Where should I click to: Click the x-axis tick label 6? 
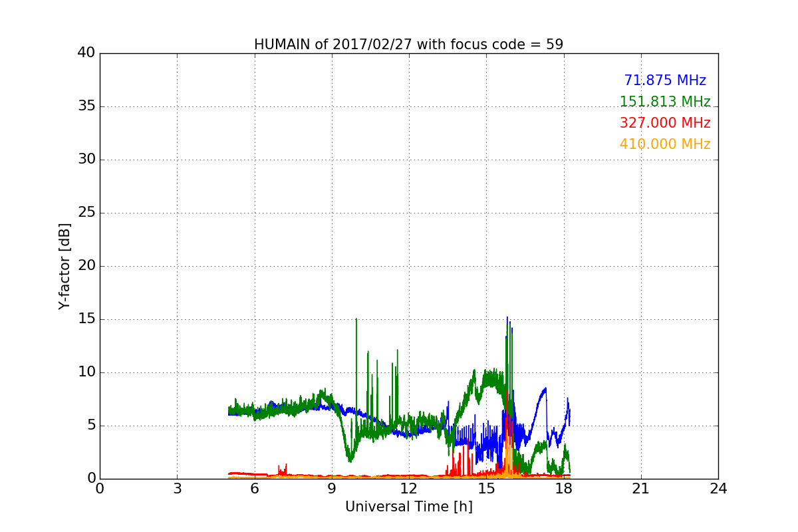pyautogui.click(x=254, y=489)
